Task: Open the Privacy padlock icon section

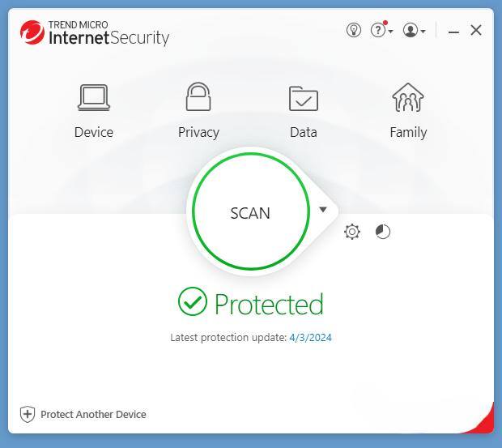Action: coord(198,98)
